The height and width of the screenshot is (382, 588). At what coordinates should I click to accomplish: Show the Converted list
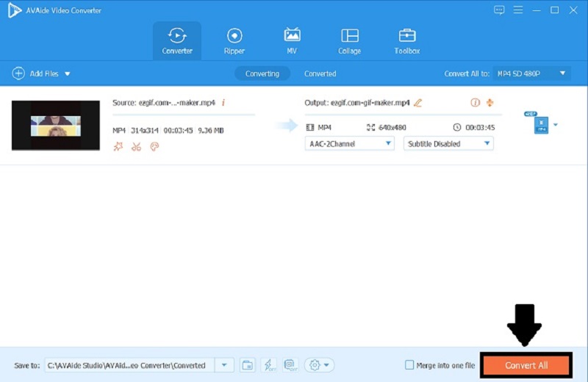pos(320,73)
